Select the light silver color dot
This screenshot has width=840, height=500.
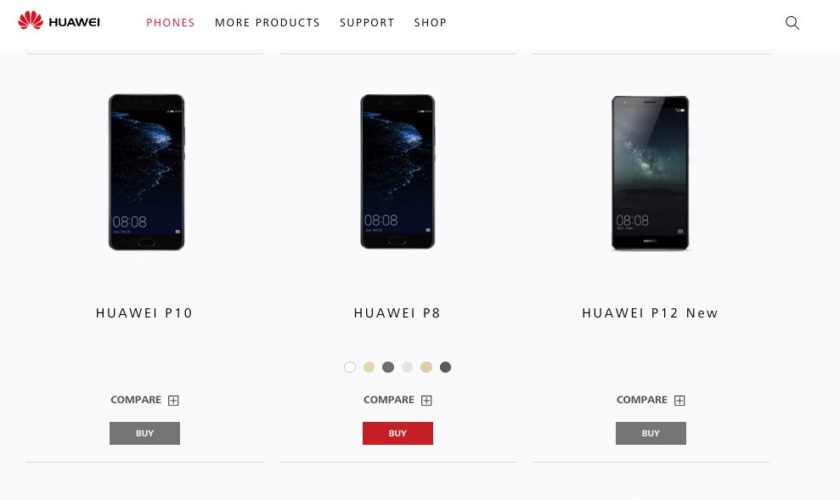coord(407,367)
